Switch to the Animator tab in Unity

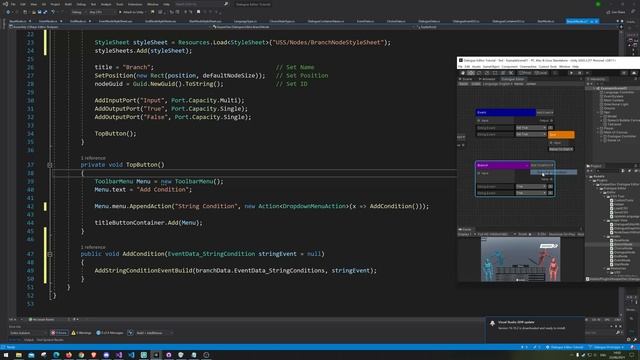tap(487, 79)
